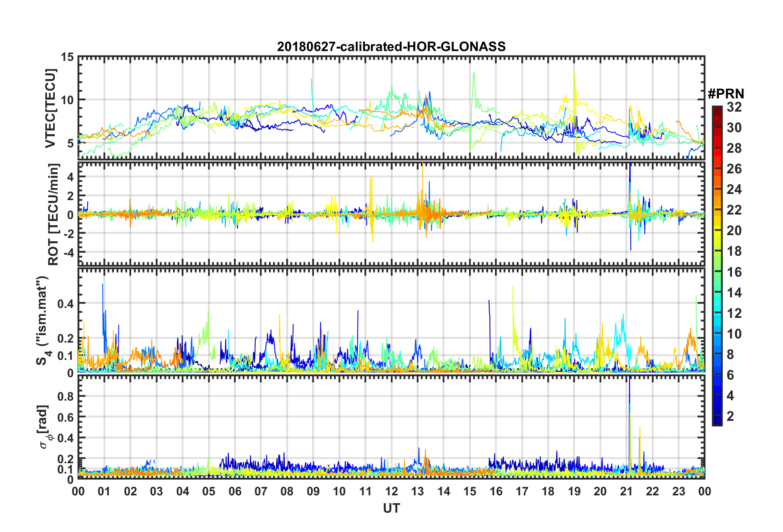Viewport: 783px width, 532px height.
Task: Click the yellow PRN 20 region on the colorbar
Action: click(x=717, y=231)
